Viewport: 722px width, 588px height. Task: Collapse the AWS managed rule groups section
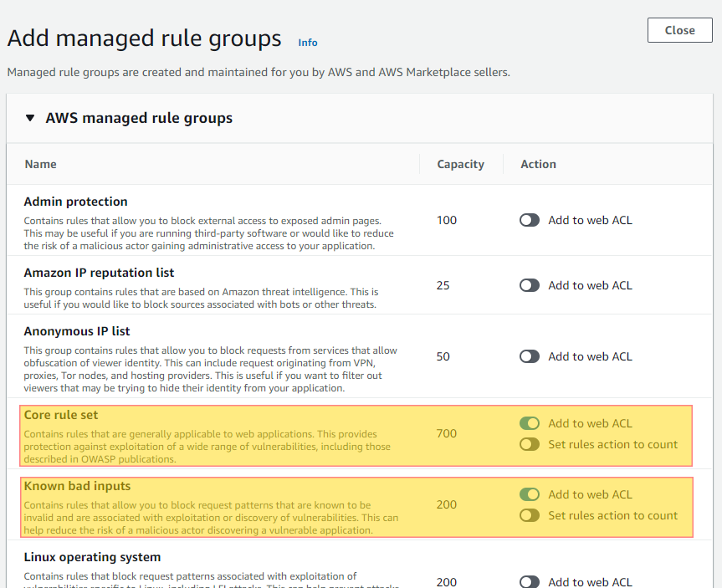coord(30,118)
